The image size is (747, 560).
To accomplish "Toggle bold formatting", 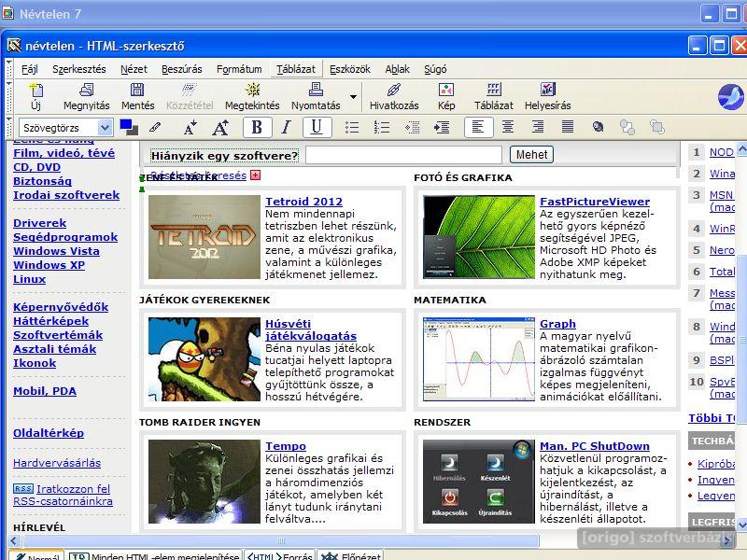I will click(257, 127).
